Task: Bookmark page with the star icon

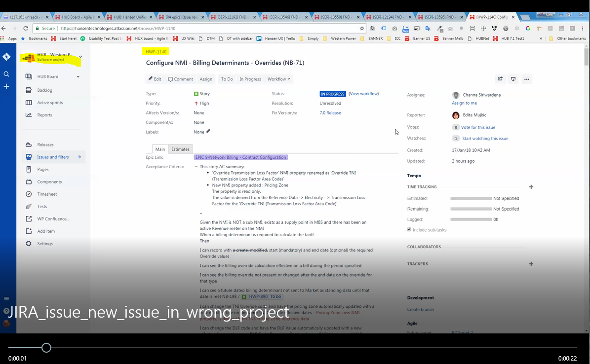Action: click(x=362, y=28)
